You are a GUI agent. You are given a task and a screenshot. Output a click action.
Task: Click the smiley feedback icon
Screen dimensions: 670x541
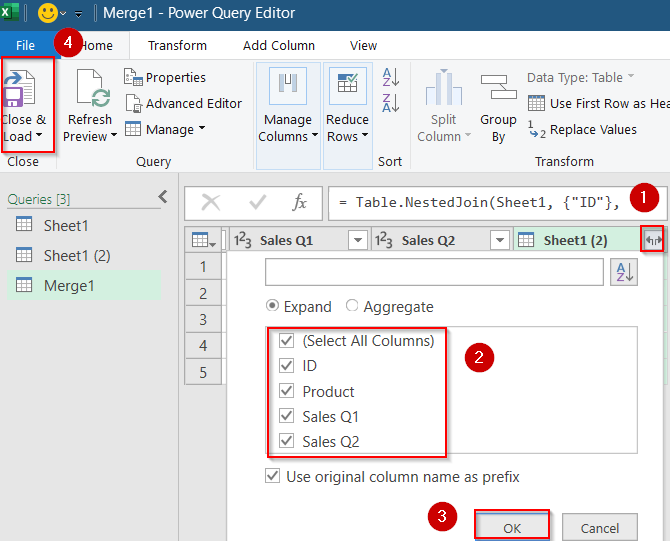point(48,13)
